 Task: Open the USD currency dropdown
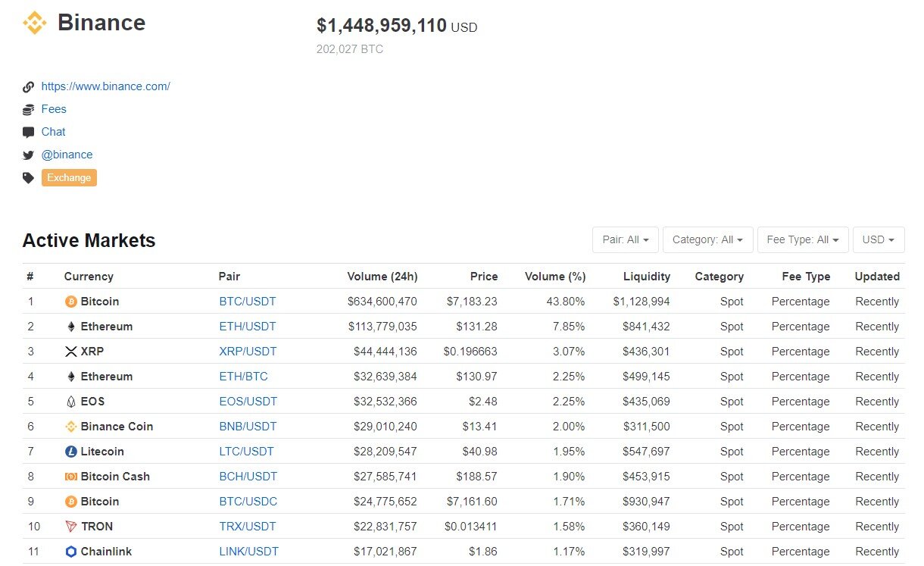click(x=879, y=239)
